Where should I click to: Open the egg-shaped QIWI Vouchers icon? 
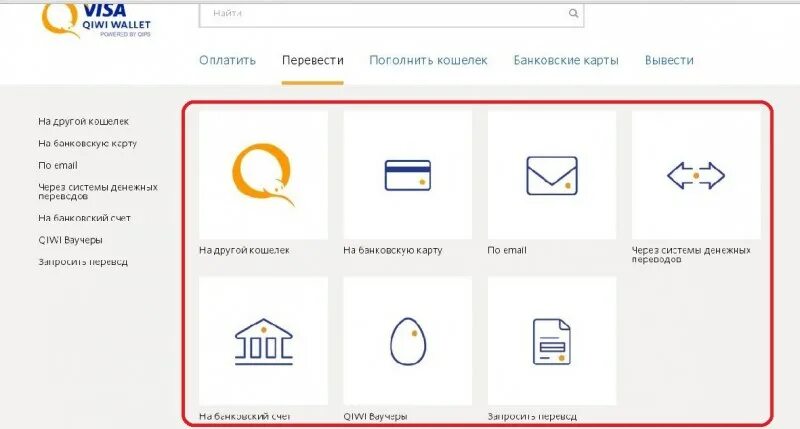tap(407, 341)
